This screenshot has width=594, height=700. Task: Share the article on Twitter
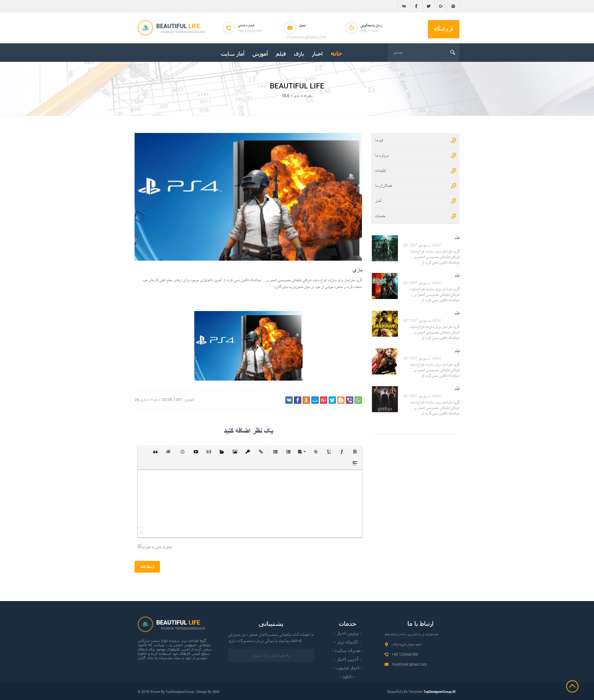(332, 400)
